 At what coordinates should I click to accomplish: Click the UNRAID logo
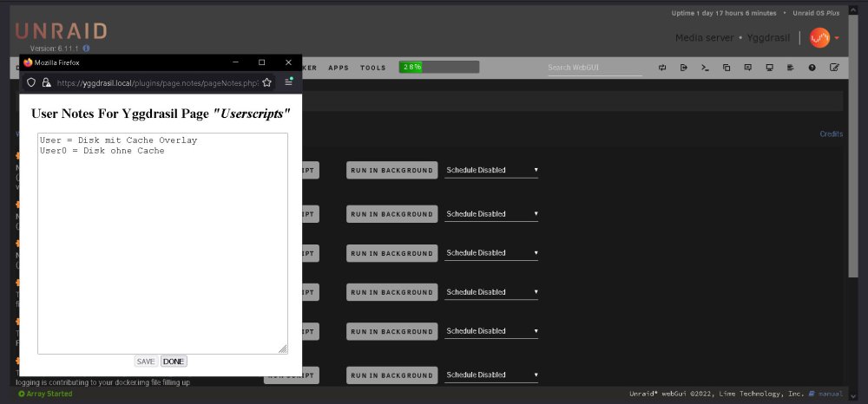[61, 31]
